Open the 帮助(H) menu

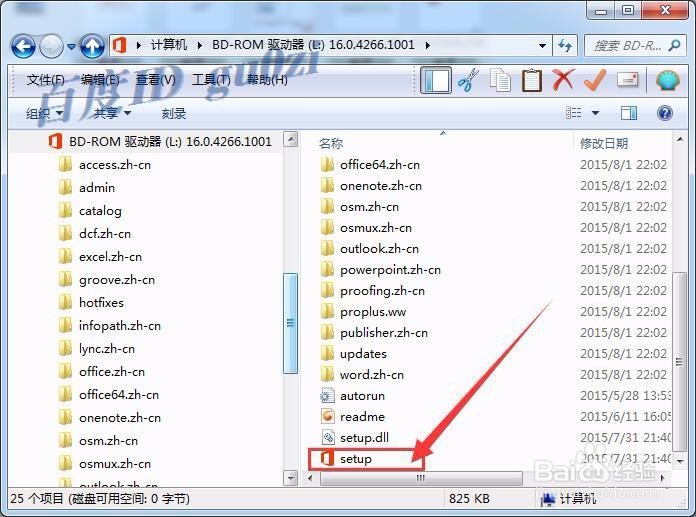click(x=267, y=80)
